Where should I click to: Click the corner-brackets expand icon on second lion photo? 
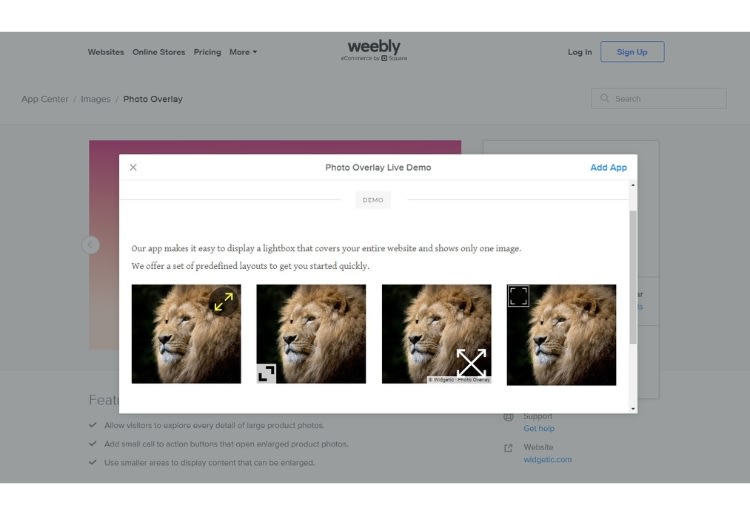point(266,373)
